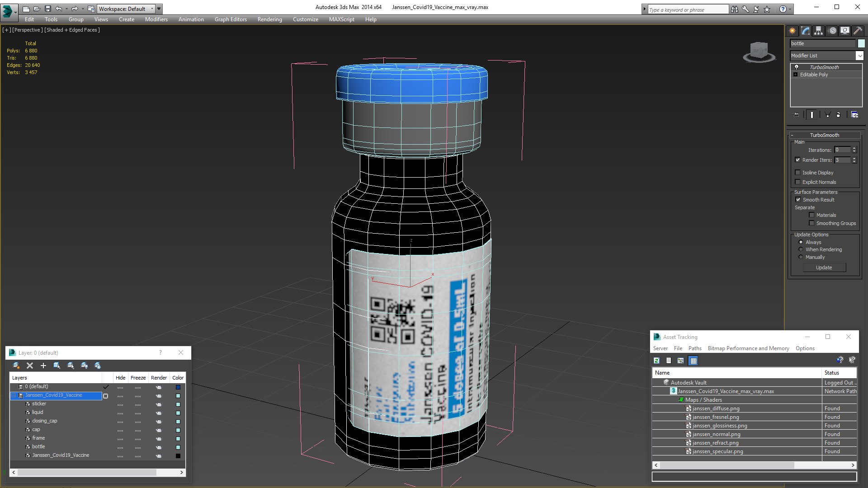This screenshot has height=488, width=868.
Task: Delete highlighted layer with X icon
Action: click(30, 366)
